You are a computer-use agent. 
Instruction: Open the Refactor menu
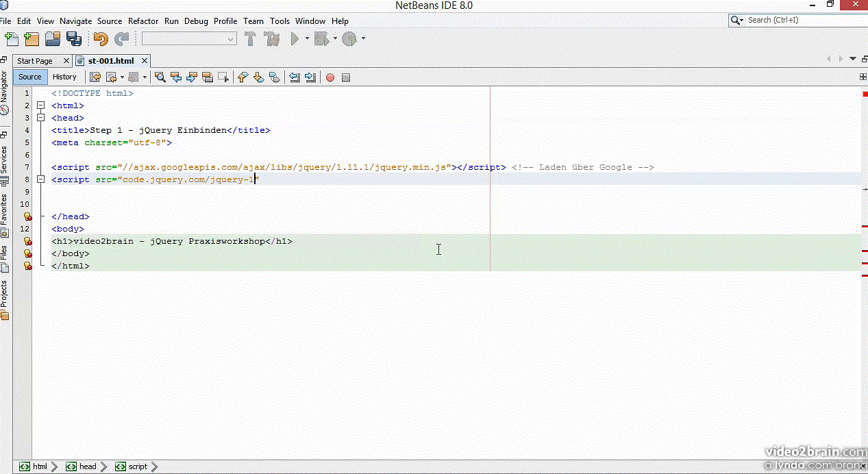143,21
